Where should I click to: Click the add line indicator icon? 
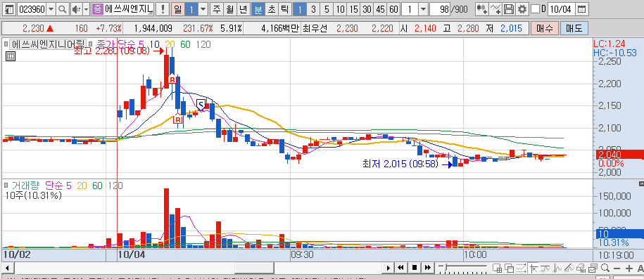tap(495, 8)
